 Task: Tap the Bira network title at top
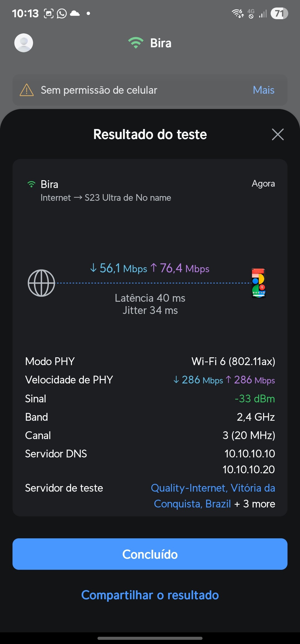(x=161, y=43)
